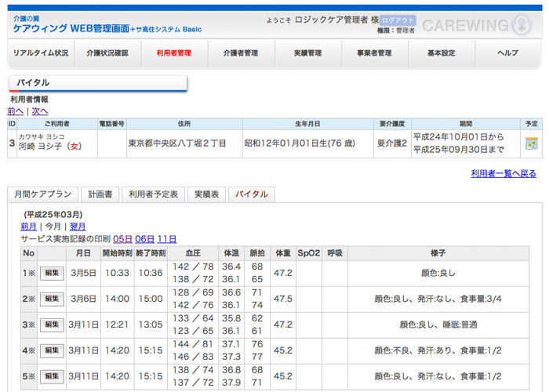This screenshot has height=392, width=549.
Task: Click blood pressure value 144 / 81
Action: (x=193, y=344)
